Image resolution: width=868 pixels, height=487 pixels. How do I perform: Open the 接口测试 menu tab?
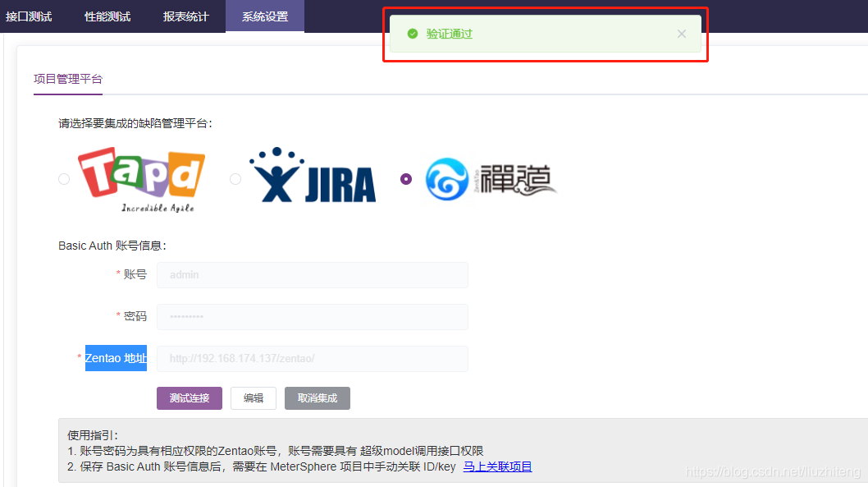[29, 16]
